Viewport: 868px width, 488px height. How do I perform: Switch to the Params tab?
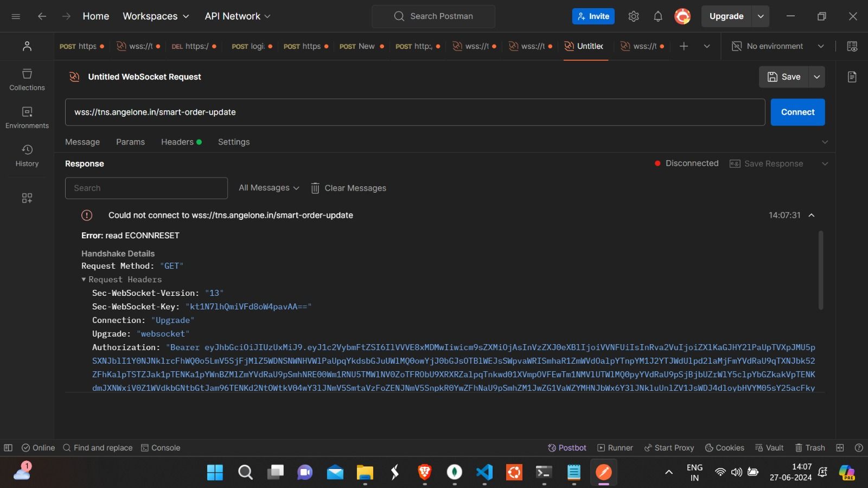[x=130, y=142]
